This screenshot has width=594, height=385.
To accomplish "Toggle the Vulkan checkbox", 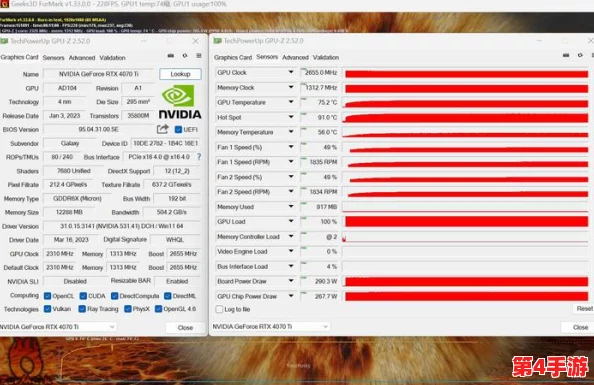I will coord(47,309).
